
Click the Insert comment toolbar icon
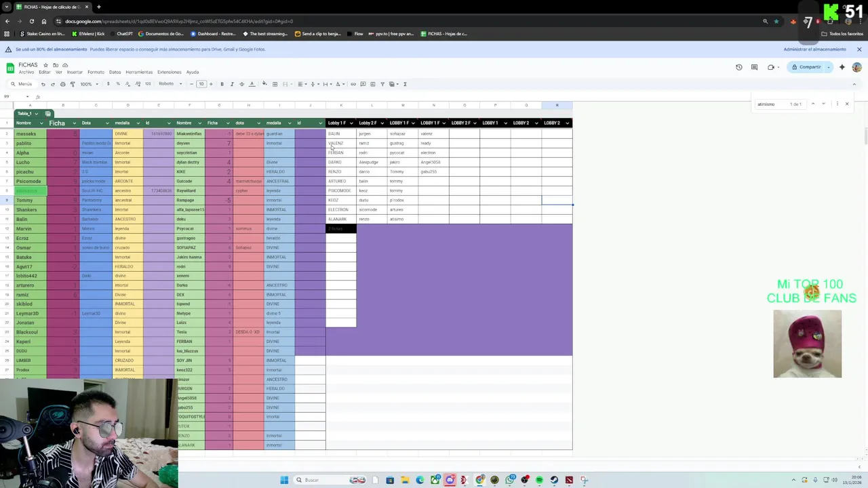(x=363, y=84)
